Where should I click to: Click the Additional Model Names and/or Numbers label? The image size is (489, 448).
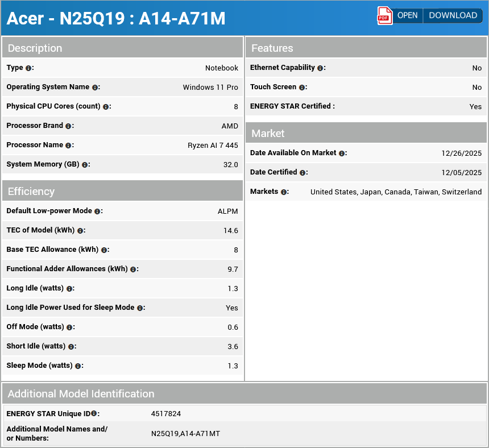tap(57, 433)
